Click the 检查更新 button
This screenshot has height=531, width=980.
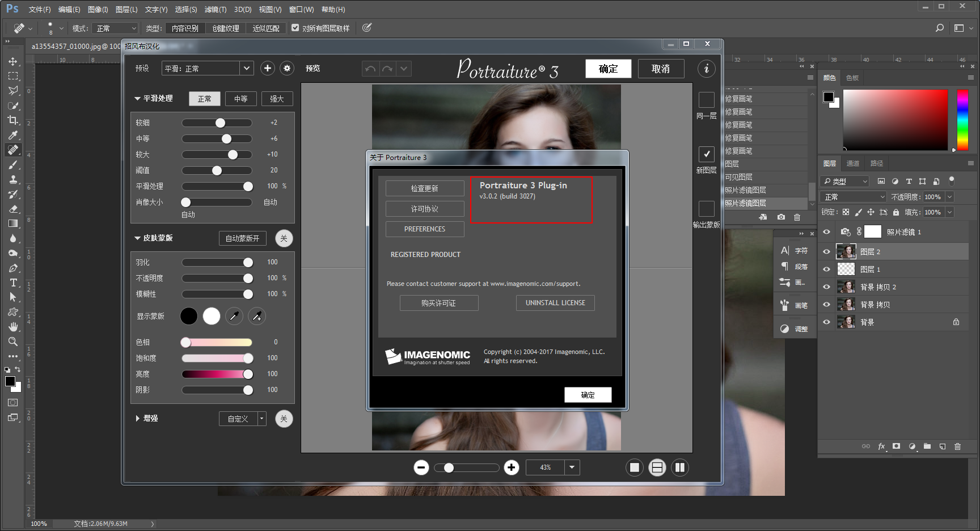[425, 188]
